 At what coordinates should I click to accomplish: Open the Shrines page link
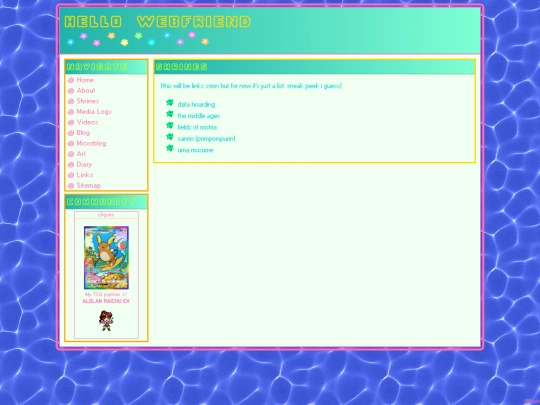(x=88, y=101)
